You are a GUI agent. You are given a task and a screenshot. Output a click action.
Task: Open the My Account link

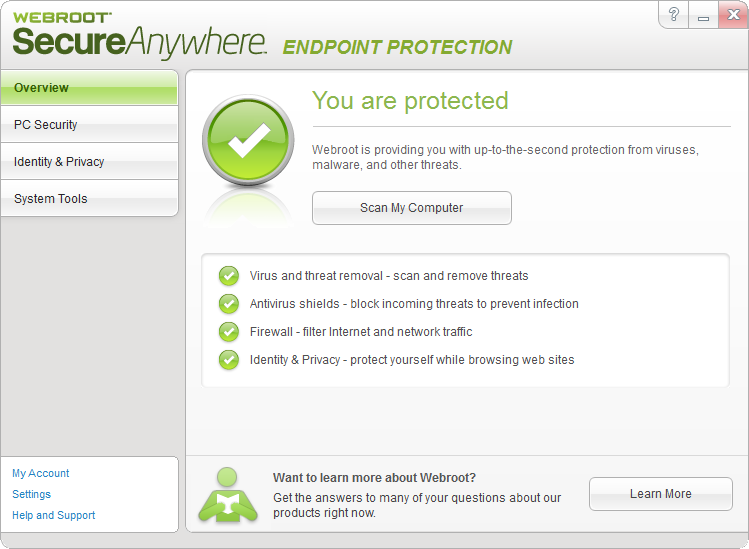pyautogui.click(x=41, y=474)
